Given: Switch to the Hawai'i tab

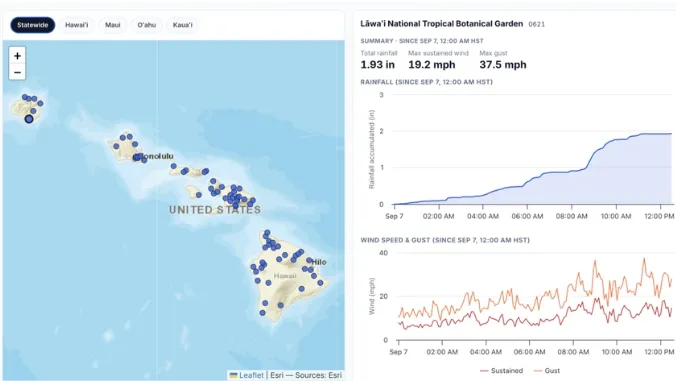Looking at the screenshot, I should pyautogui.click(x=77, y=25).
